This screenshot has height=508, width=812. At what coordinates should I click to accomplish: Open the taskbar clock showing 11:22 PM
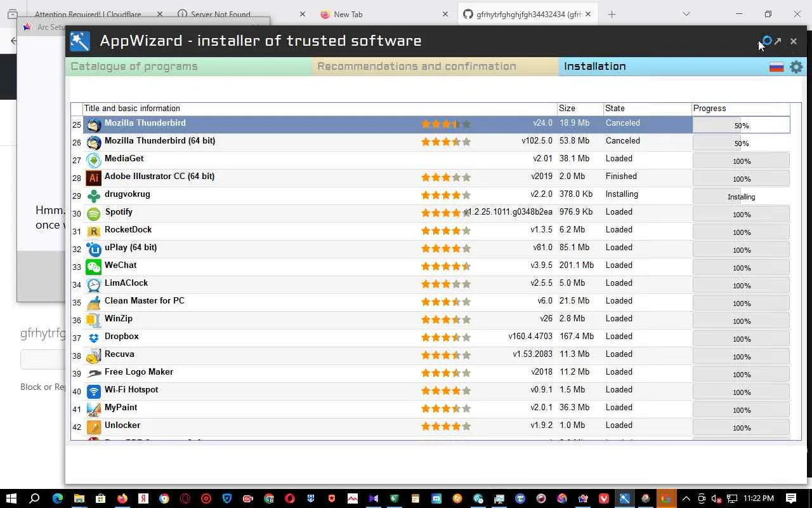tap(758, 498)
